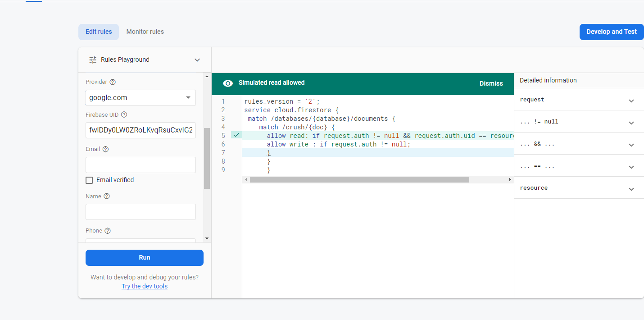Open the Try the dev tools link

(145, 286)
